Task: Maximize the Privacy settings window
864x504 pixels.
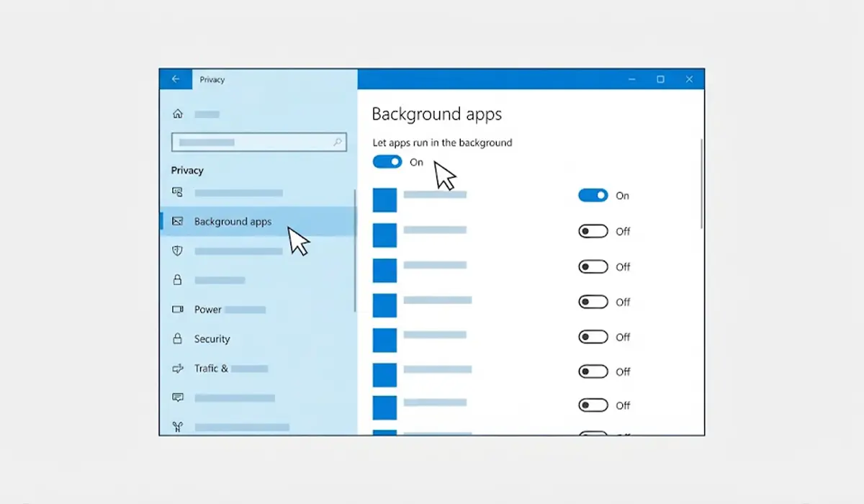Action: (660, 79)
